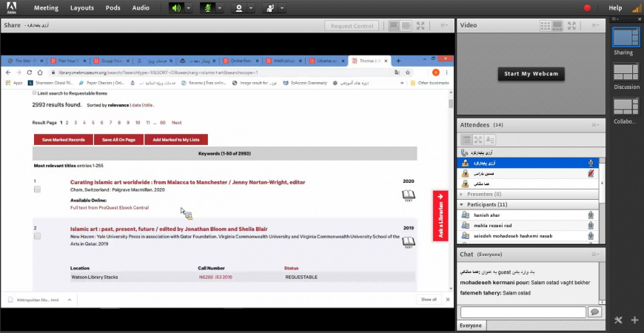Select the Sharing layout thumbnail
Image resolution: width=644 pixels, height=333 pixels.
coord(626,37)
